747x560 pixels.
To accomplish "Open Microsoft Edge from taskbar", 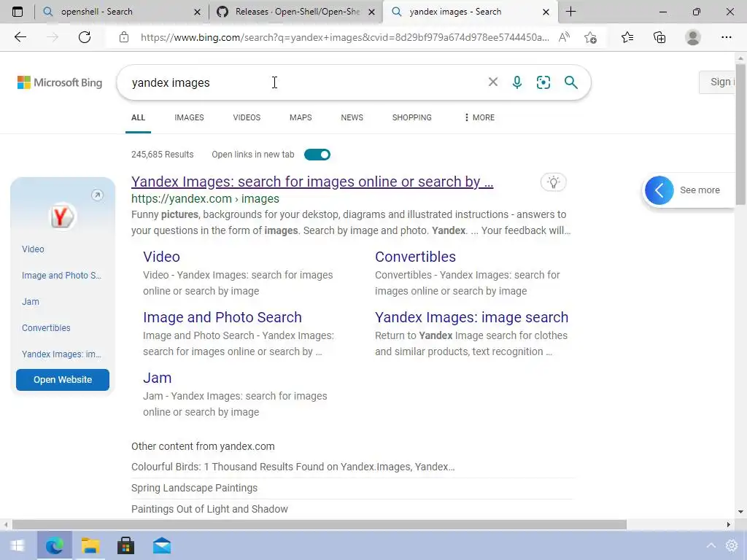I will [x=54, y=545].
